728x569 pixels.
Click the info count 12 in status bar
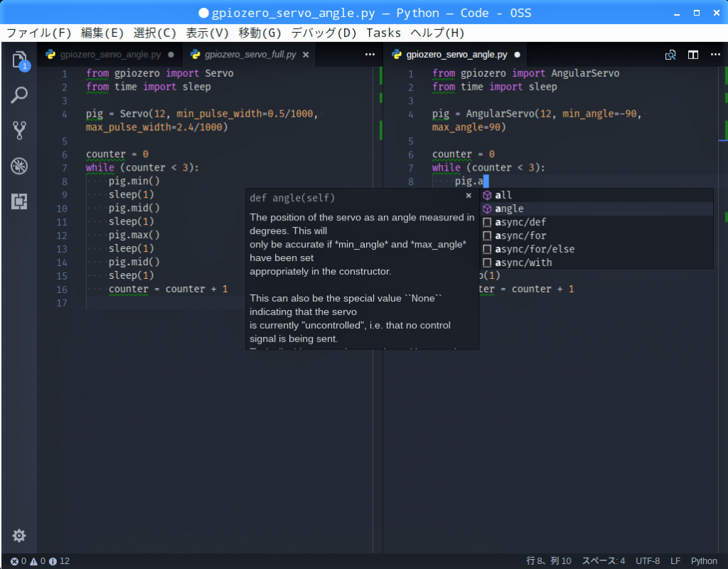(60, 561)
